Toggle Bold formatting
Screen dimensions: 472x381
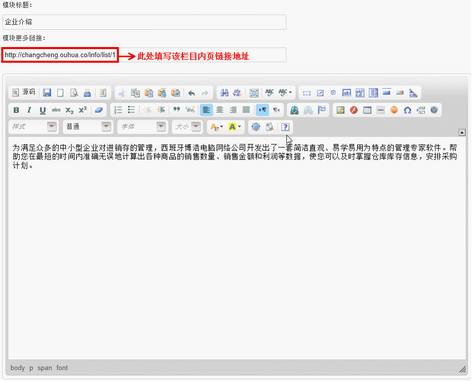point(16,110)
